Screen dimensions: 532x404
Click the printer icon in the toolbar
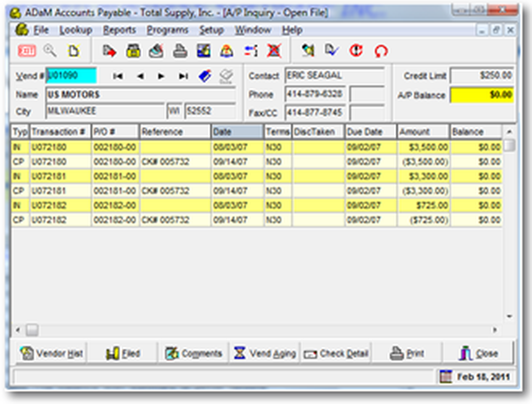(180, 51)
